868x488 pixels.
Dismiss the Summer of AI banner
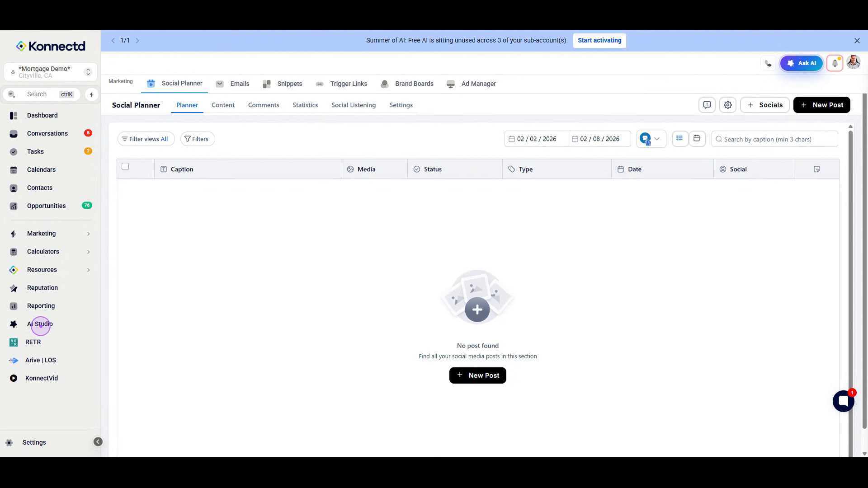click(x=857, y=41)
